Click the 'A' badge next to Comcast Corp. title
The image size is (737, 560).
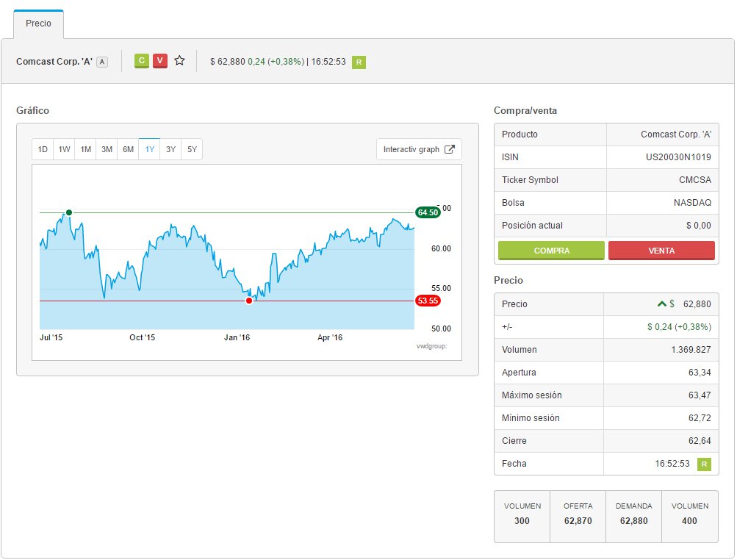[x=102, y=62]
